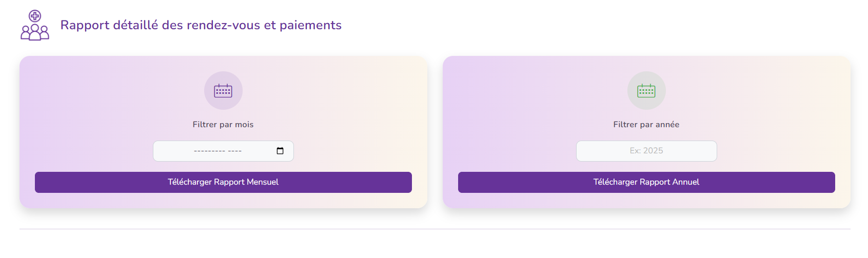Focus the year input showing Ex: 2025
Image resolution: width=868 pixels, height=258 pixels.
coord(646,151)
